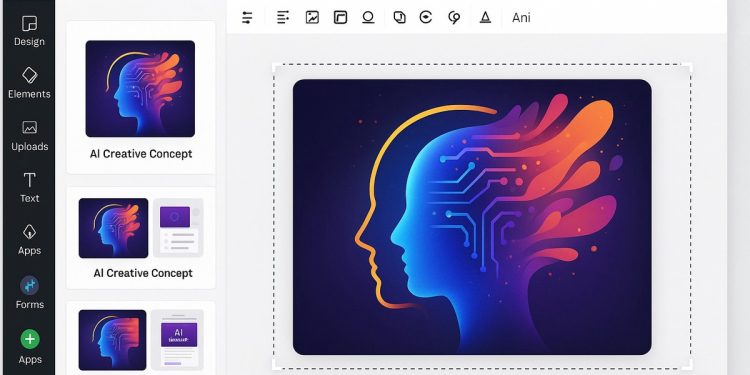Image resolution: width=750 pixels, height=375 pixels.
Task: Click the crop frame icon in toolbar
Action: (x=340, y=18)
